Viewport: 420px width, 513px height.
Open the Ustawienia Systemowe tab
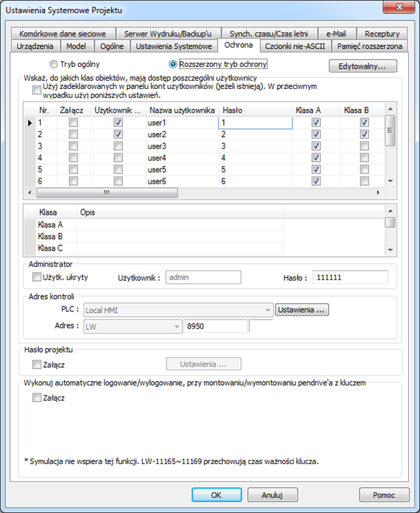point(174,46)
